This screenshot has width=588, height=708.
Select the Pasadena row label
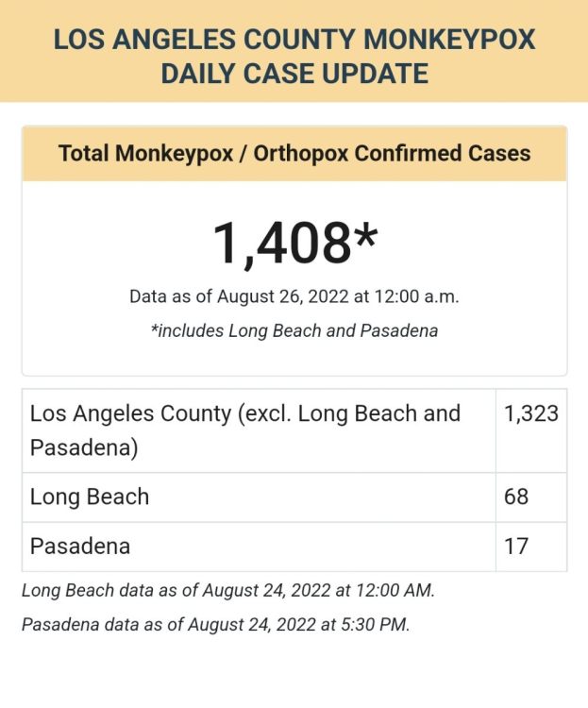(x=80, y=546)
